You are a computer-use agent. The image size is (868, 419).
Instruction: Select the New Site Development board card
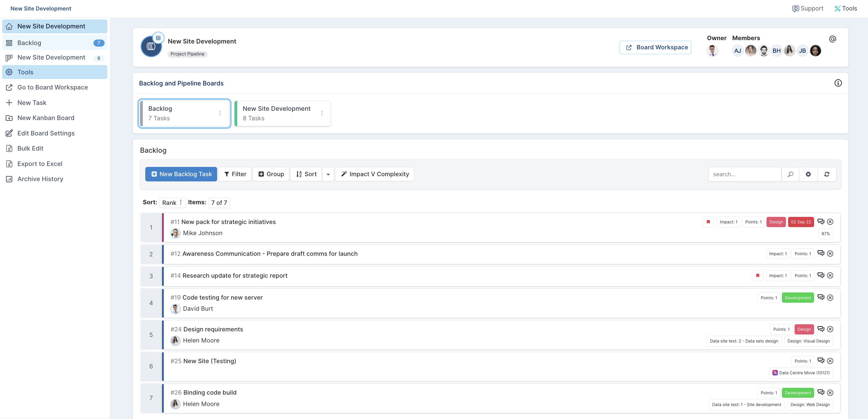(282, 113)
